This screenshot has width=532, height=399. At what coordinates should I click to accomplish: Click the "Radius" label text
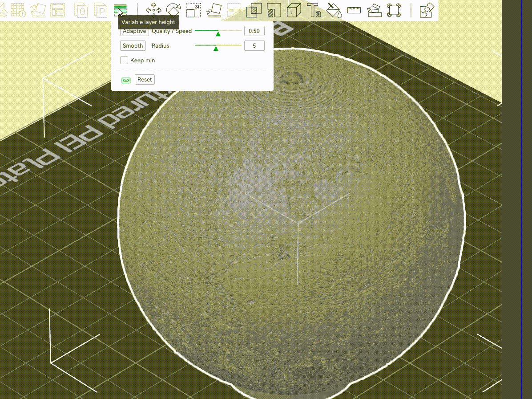click(x=160, y=45)
